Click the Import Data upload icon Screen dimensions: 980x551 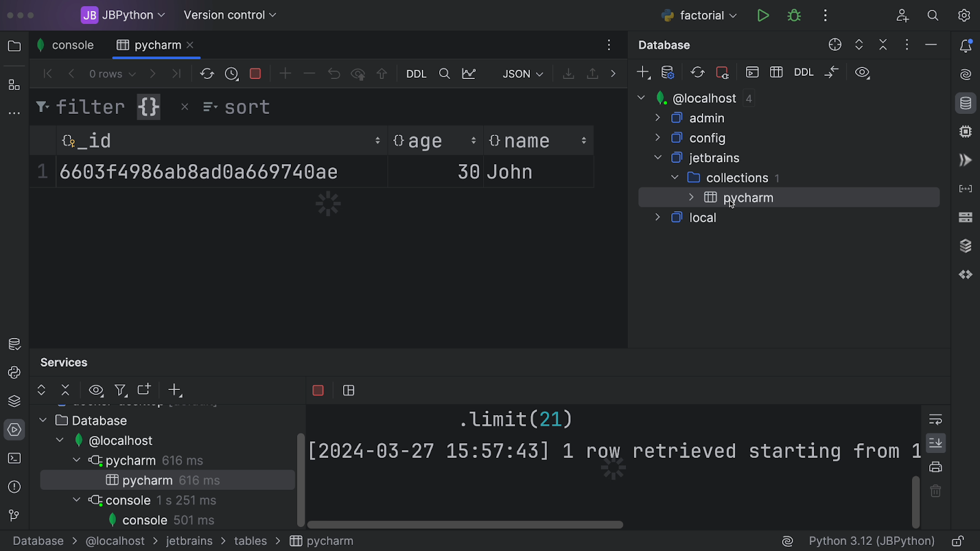tap(592, 74)
